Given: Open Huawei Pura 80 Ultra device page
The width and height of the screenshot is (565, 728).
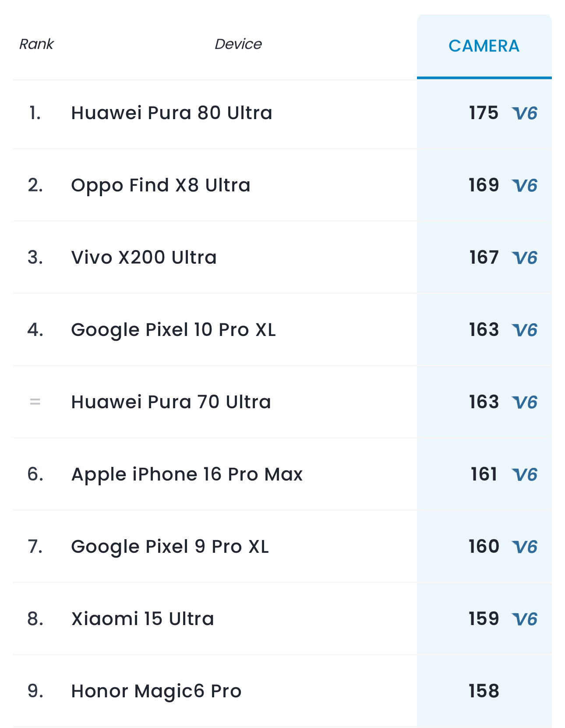Looking at the screenshot, I should 172,113.
